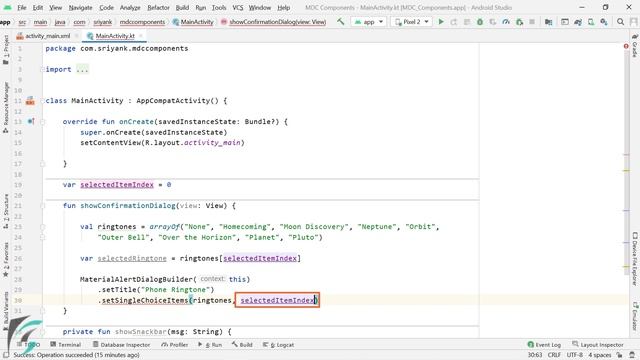
Task: Click the Run Anything icon in toolbar
Action: point(564,22)
